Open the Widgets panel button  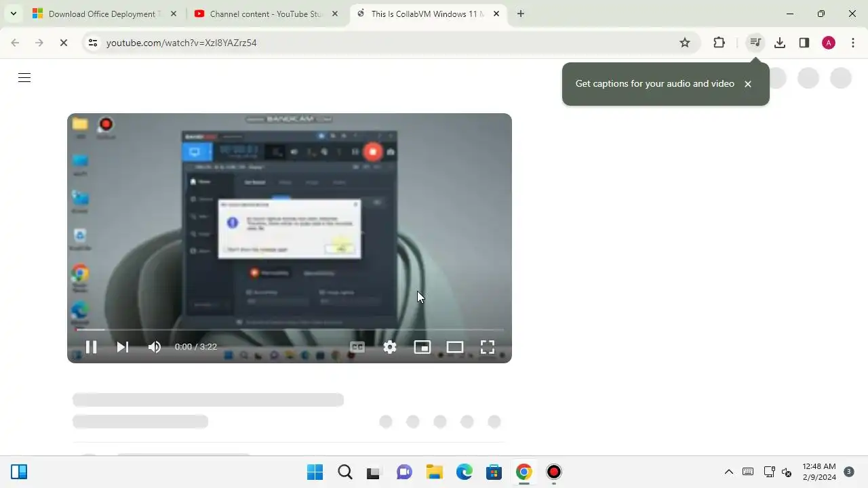tap(19, 472)
